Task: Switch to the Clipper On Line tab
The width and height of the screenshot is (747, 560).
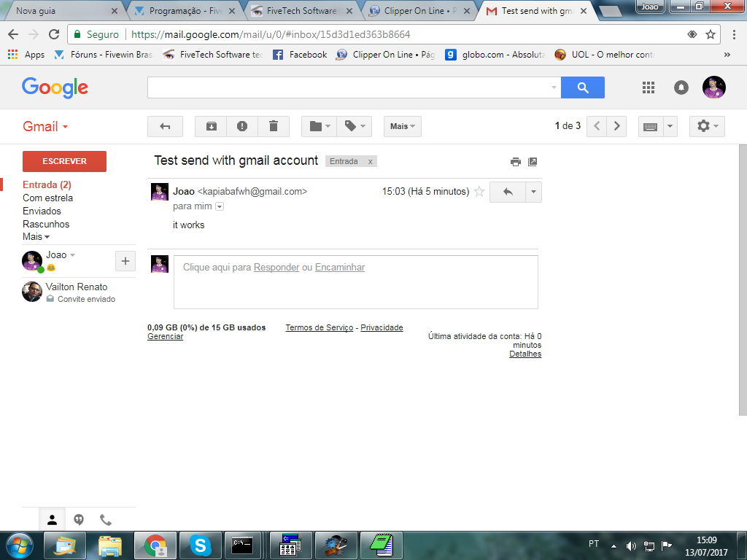Action: [x=419, y=10]
